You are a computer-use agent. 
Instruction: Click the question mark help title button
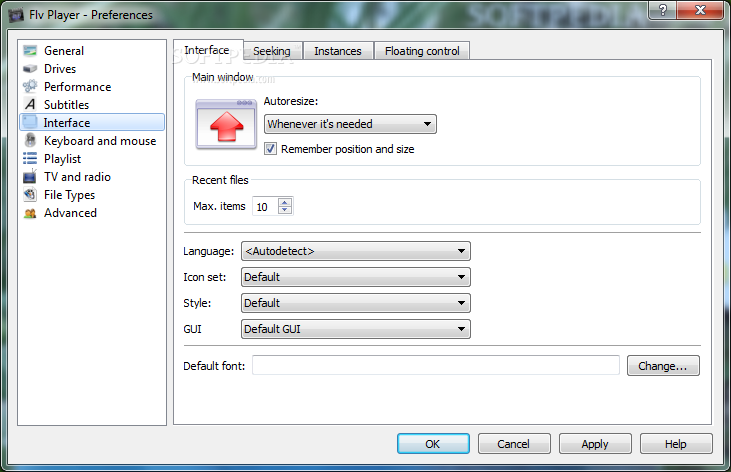coord(662,10)
